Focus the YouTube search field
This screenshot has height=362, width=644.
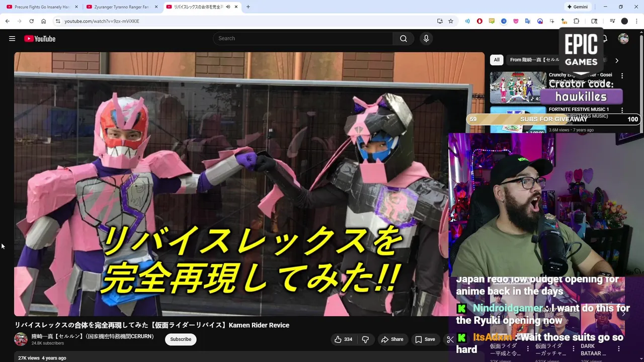point(303,39)
